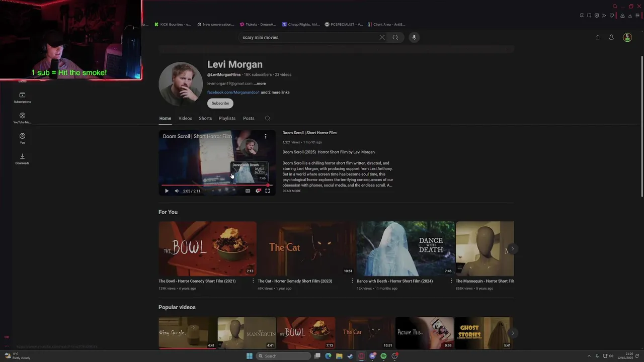The width and height of the screenshot is (644, 362).
Task: Open The Mannequin thumbnail in For You
Action: (x=485, y=248)
